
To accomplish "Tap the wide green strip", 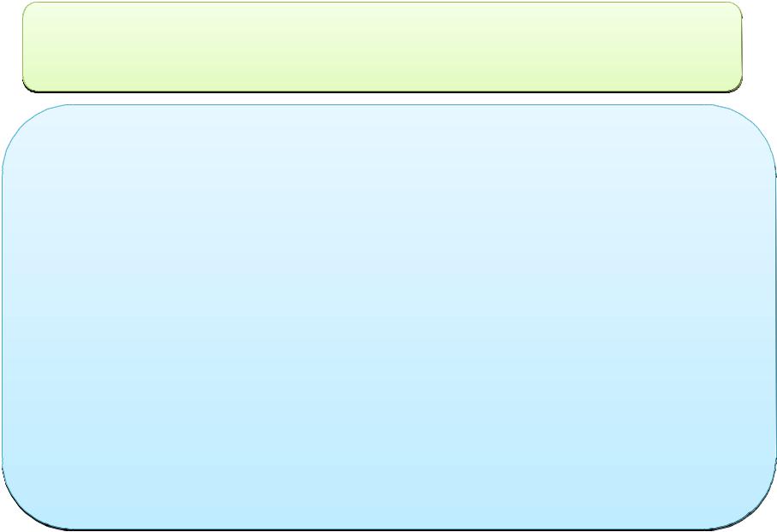I will (382, 47).
